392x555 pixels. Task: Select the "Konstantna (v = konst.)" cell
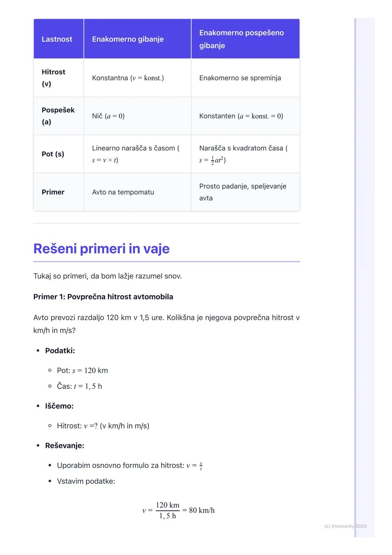[128, 78]
